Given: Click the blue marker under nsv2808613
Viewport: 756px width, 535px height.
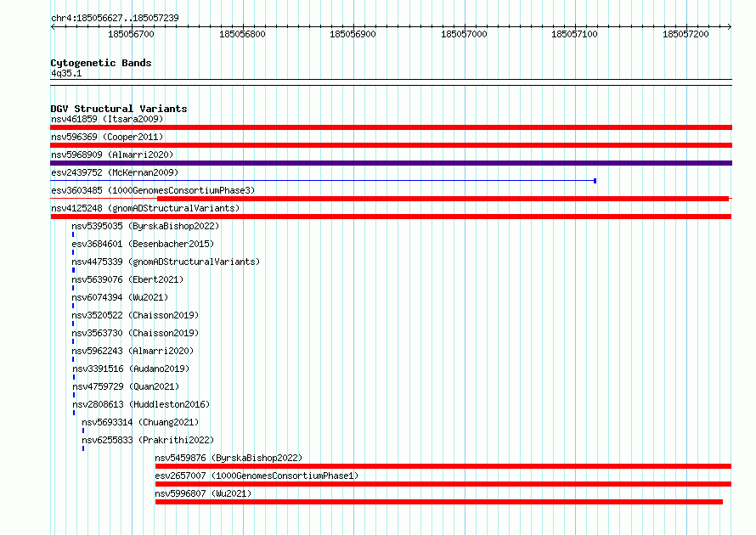Looking at the screenshot, I should click(x=74, y=413).
